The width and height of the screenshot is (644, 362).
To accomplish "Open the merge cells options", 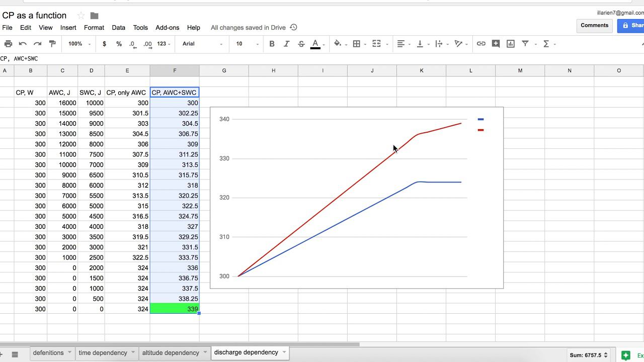I will click(x=376, y=44).
